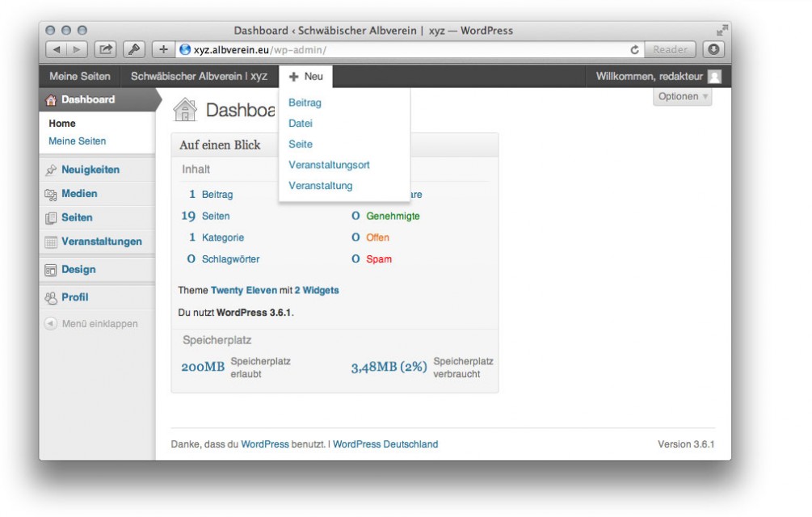Open the Profil sidebar section
Image resolution: width=812 pixels, height=517 pixels.
[75, 297]
